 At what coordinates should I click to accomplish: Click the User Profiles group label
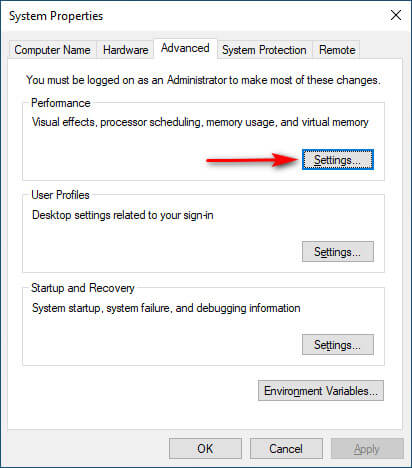point(60,195)
